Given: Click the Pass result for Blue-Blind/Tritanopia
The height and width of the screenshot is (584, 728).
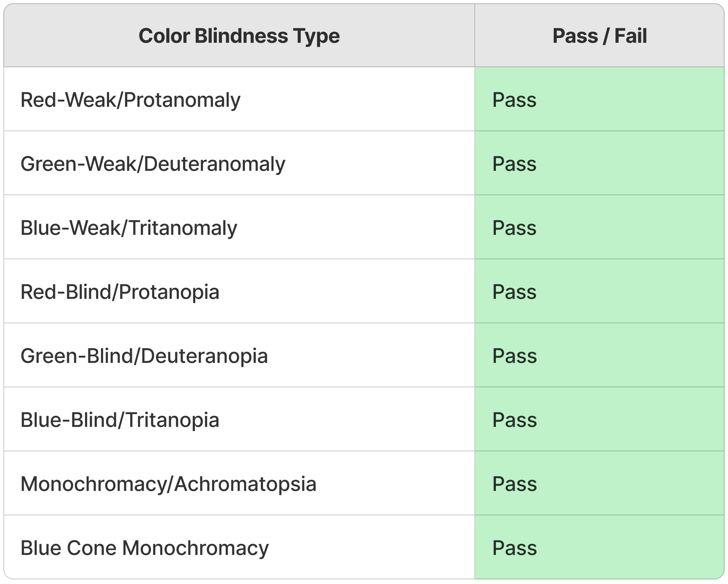Looking at the screenshot, I should click(514, 420).
